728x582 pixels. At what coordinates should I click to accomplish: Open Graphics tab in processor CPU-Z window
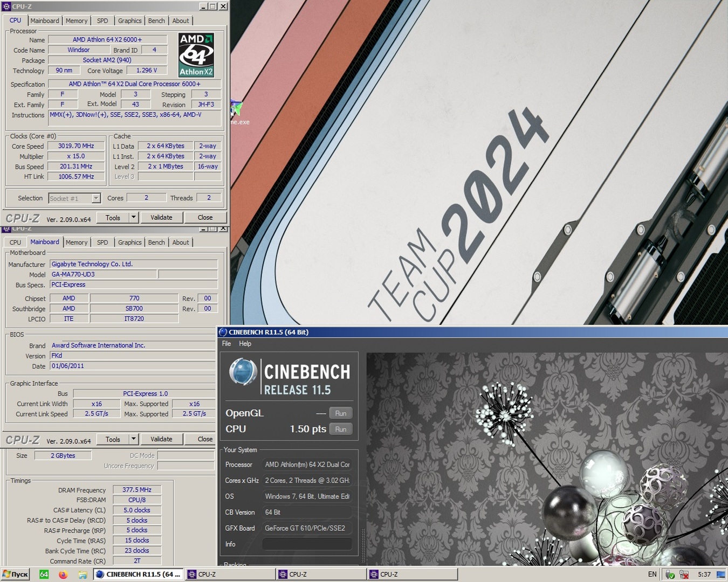point(130,21)
